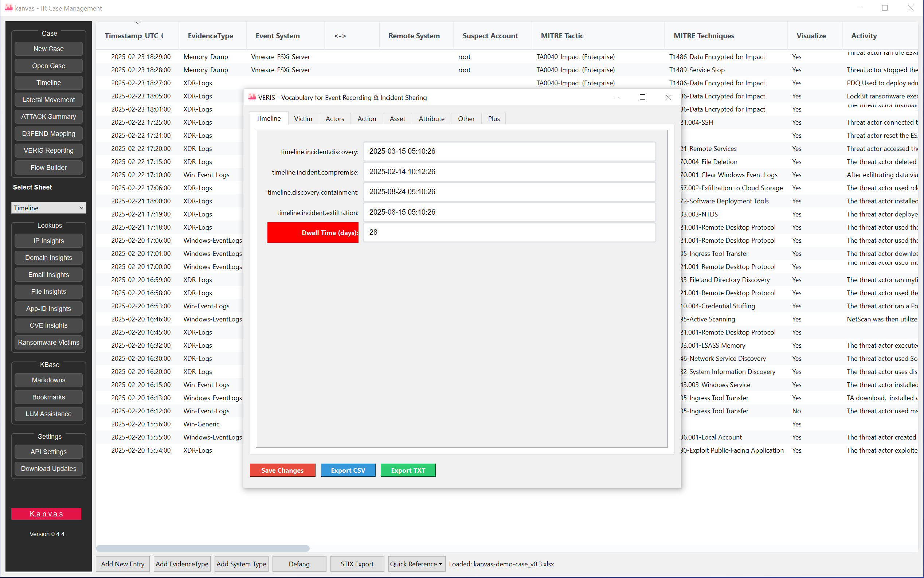This screenshot has width=924, height=578.
Task: Click the green Export TXT button
Action: click(408, 470)
